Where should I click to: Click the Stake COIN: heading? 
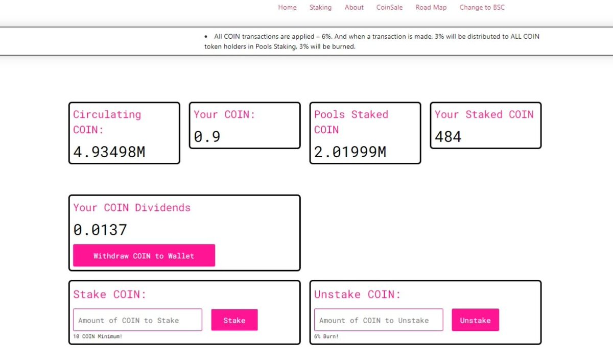click(x=110, y=295)
